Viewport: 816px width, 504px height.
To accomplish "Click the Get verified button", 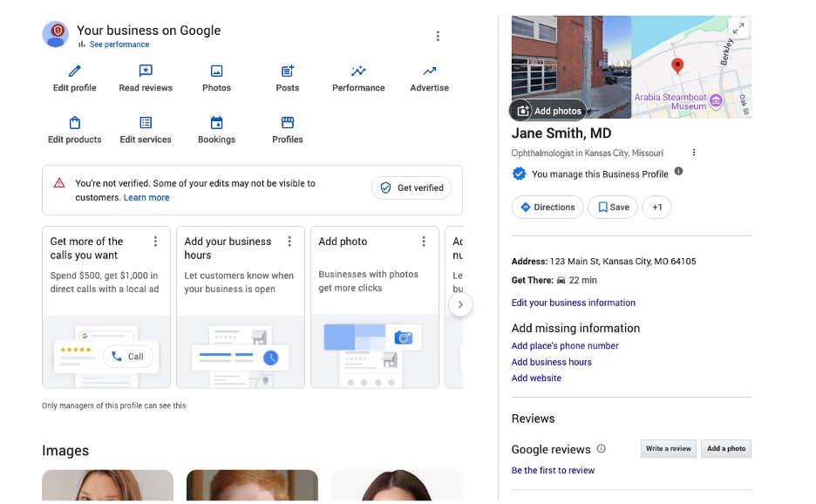I will tap(411, 188).
